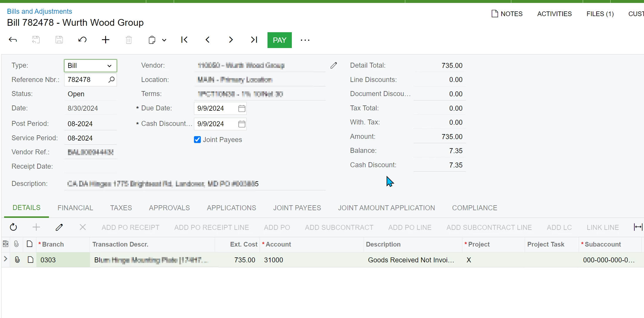This screenshot has height=318, width=644.
Task: Uncheck the Joint Payees checkbox
Action: (197, 140)
